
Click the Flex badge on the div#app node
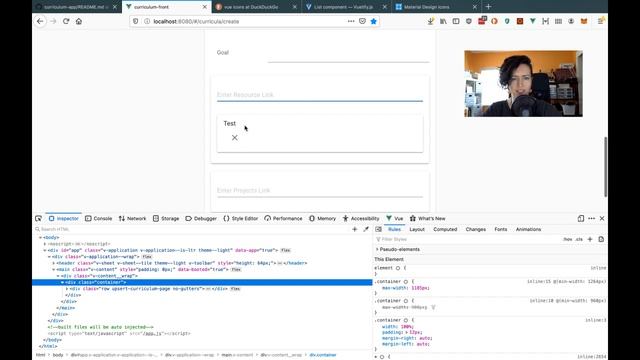coord(285,250)
